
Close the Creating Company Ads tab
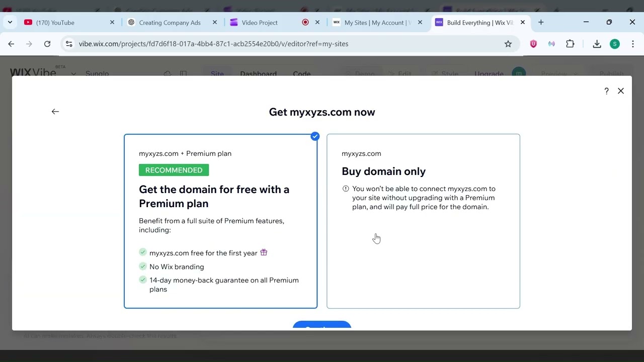pyautogui.click(x=215, y=22)
